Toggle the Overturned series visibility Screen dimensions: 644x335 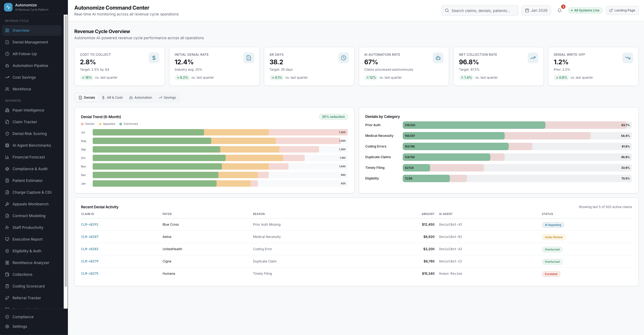[129, 124]
